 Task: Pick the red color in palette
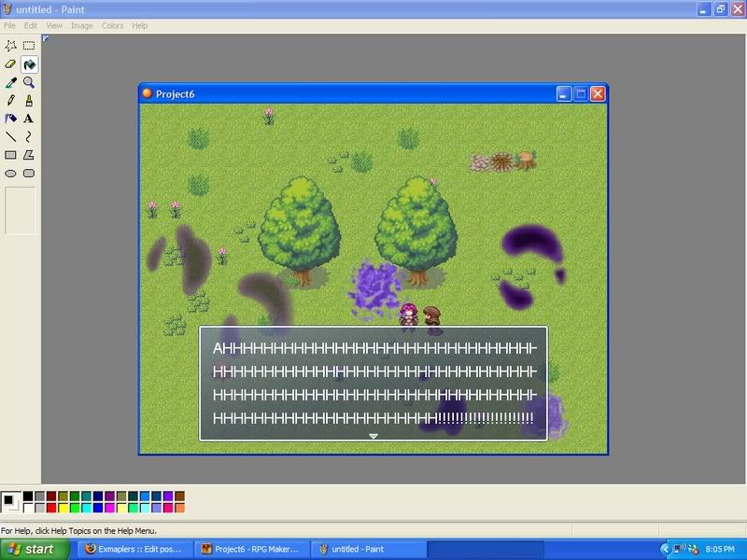point(51,508)
